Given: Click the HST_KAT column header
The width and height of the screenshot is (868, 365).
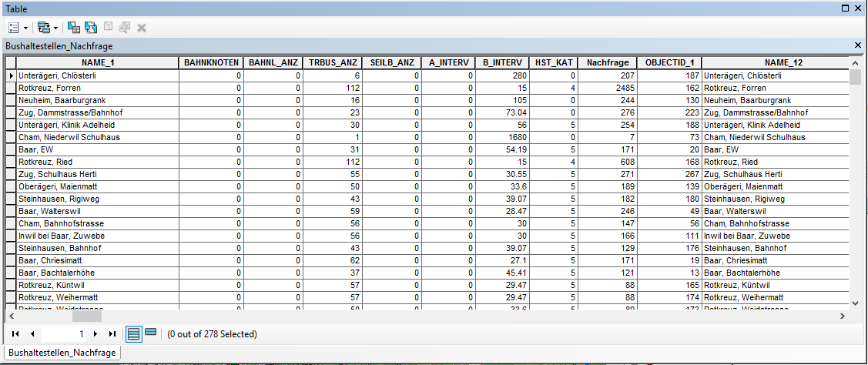Looking at the screenshot, I should (556, 62).
